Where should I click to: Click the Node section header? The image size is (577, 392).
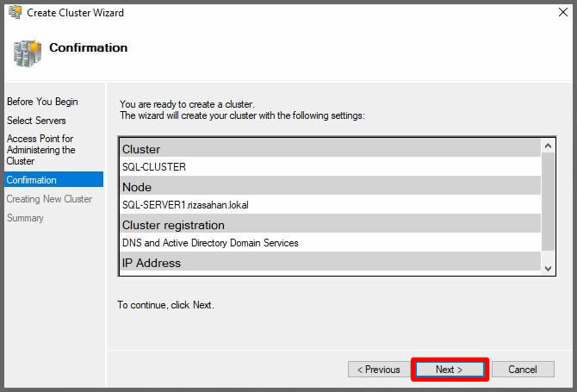tap(137, 187)
